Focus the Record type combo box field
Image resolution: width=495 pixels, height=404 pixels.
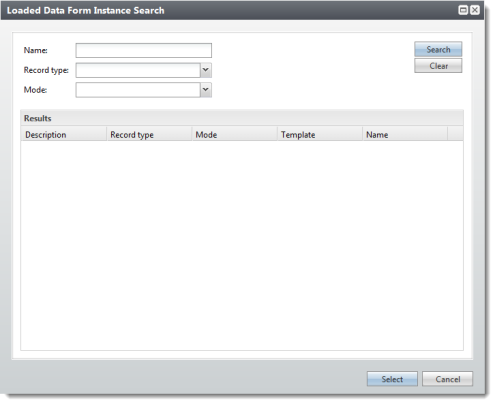click(x=138, y=70)
